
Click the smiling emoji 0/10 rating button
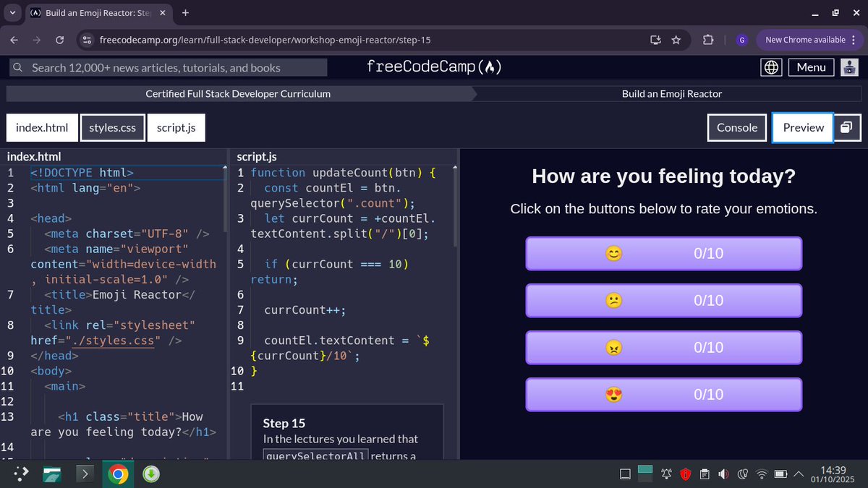pyautogui.click(x=663, y=253)
